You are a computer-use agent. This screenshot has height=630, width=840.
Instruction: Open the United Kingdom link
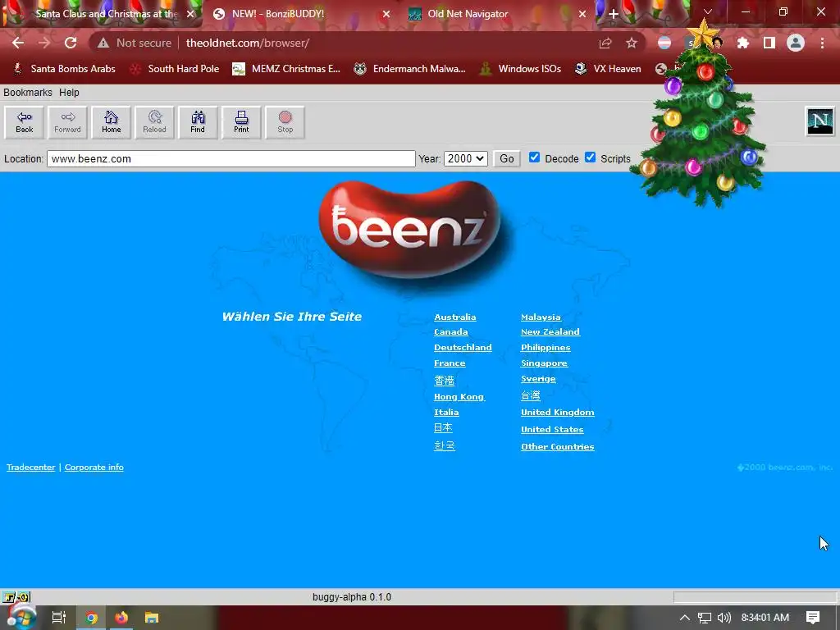(557, 413)
